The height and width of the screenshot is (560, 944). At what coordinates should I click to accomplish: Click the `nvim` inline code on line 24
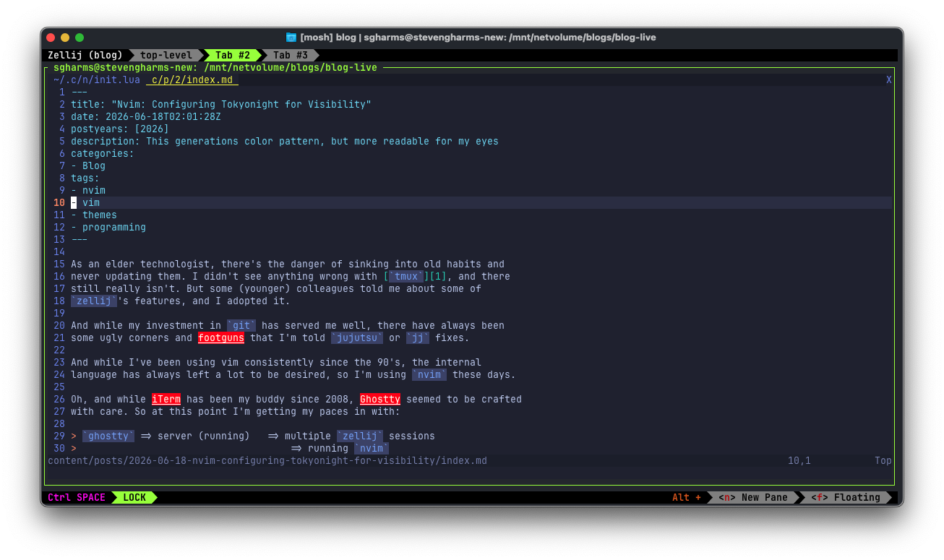tap(429, 374)
